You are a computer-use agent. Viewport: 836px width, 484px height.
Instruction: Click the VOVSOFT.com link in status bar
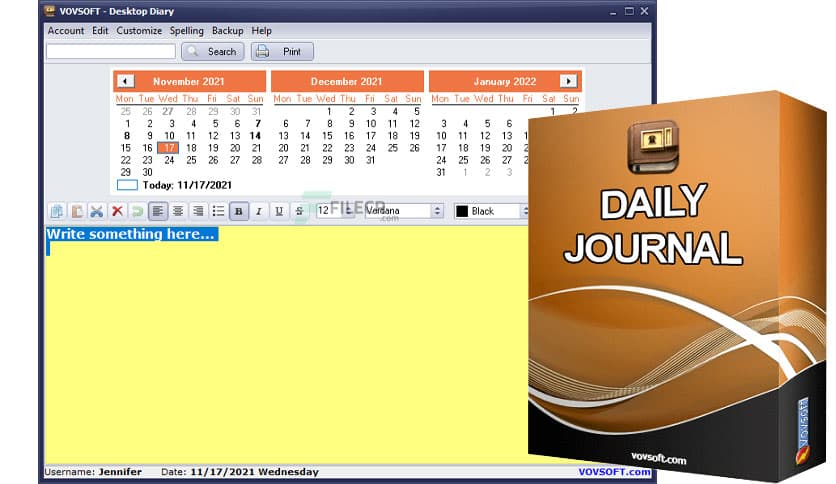(x=614, y=472)
